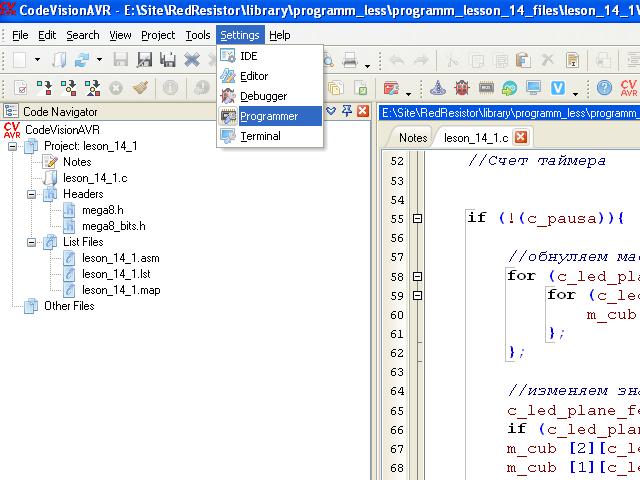Click the Code Navigator chevron menu button
The height and width of the screenshot is (480, 640).
click(331, 111)
